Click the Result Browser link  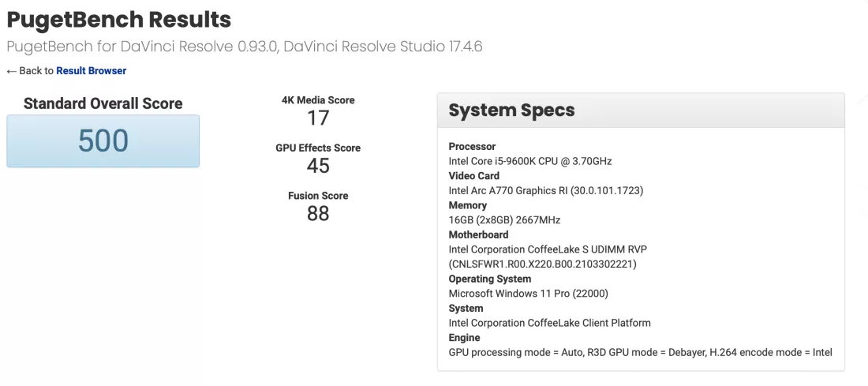tap(91, 71)
